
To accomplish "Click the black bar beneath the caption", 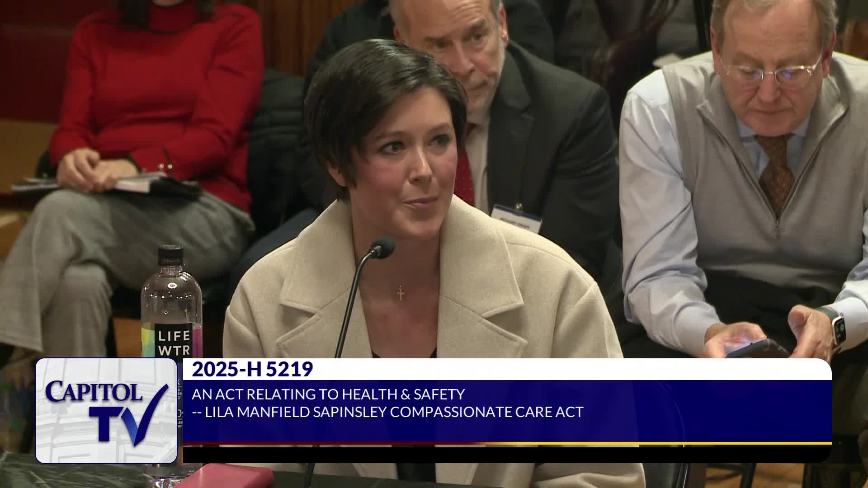I will coord(497,454).
